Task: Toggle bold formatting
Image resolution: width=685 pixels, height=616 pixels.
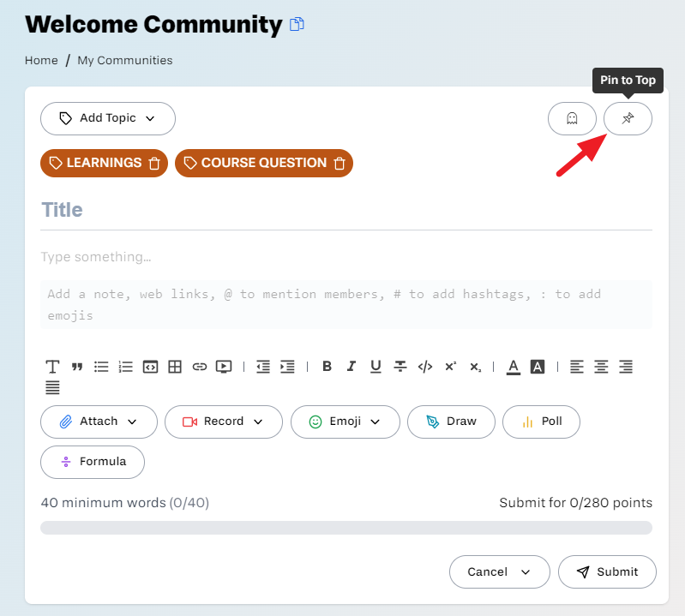Action: point(327,367)
